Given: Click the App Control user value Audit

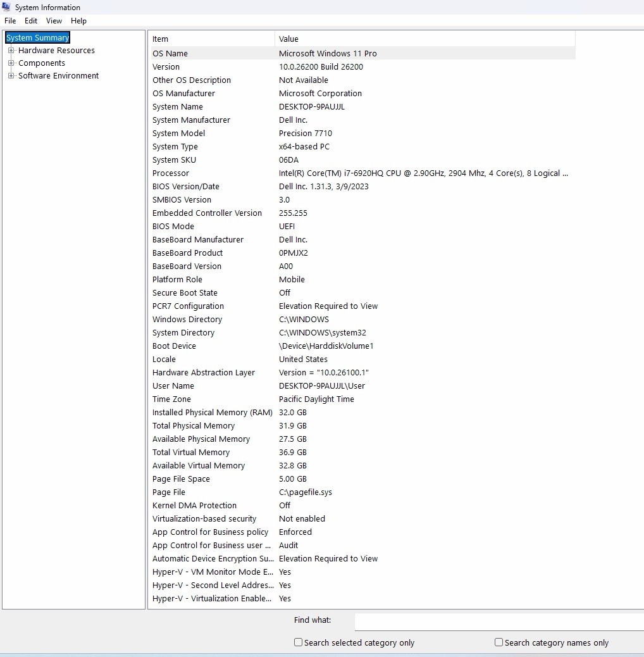Looking at the screenshot, I should [x=288, y=546].
